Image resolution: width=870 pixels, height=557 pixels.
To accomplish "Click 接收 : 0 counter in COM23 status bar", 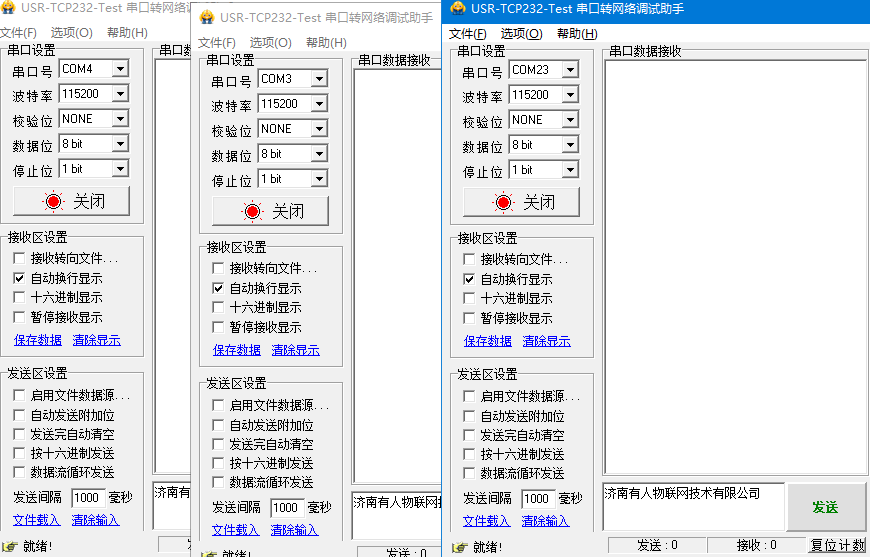I will click(757, 545).
